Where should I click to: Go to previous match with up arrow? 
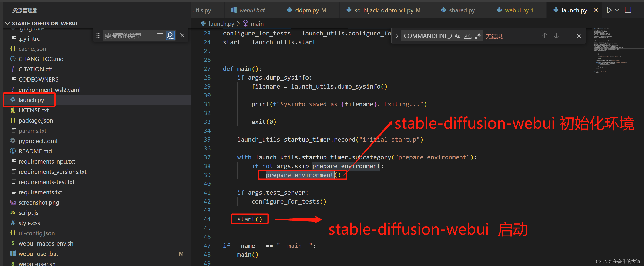(x=544, y=36)
